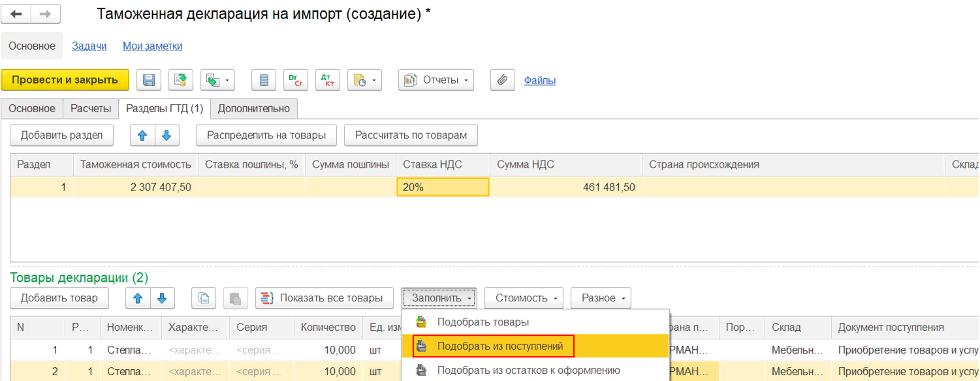The height and width of the screenshot is (381, 980).
Task: Open the Отчеты dropdown menu
Action: pyautogui.click(x=436, y=80)
